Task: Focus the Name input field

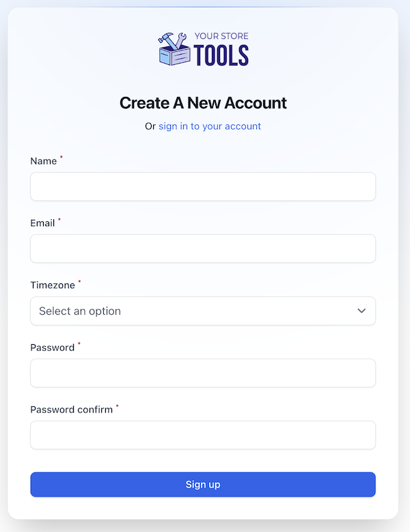Action: point(203,186)
